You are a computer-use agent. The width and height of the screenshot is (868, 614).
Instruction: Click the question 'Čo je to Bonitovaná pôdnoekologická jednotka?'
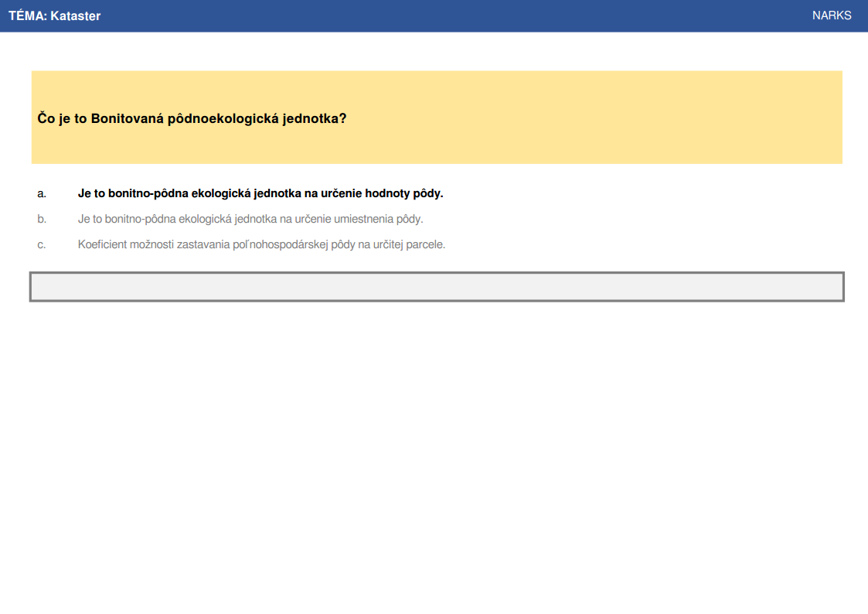[192, 118]
